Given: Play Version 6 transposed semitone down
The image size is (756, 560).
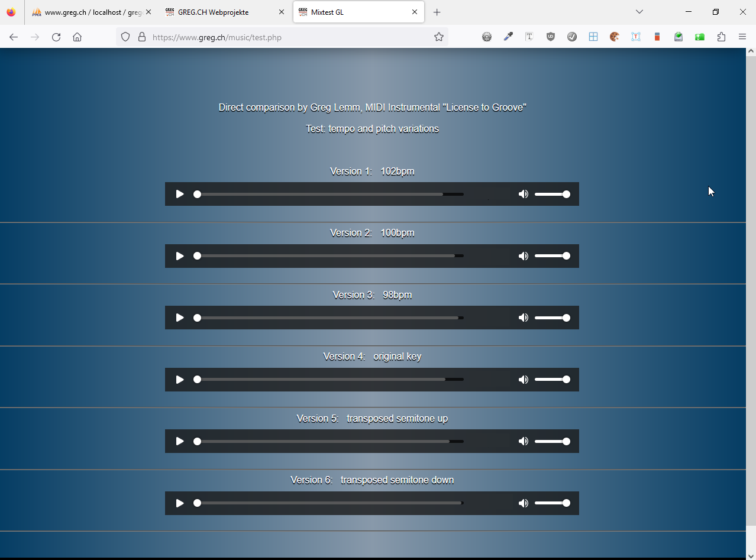Looking at the screenshot, I should pos(180,503).
